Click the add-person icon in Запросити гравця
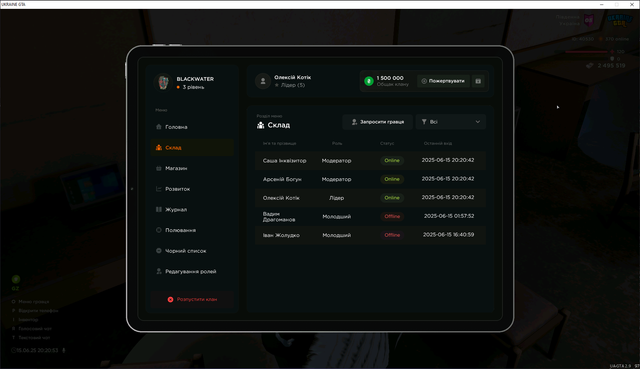Viewport: 640px width, 369px height. (354, 122)
